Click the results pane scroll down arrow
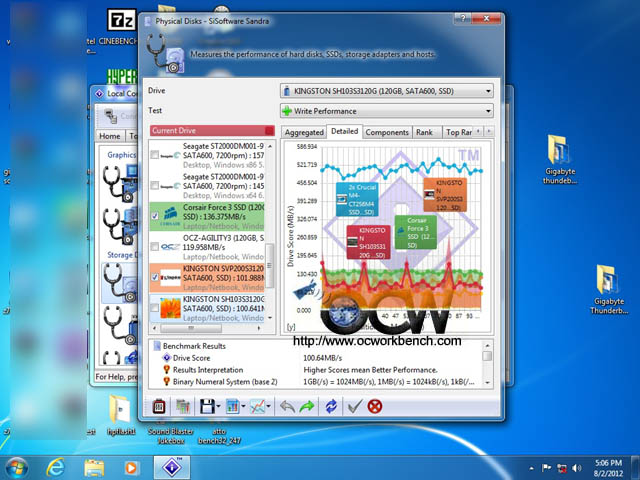 pyautogui.click(x=487, y=382)
